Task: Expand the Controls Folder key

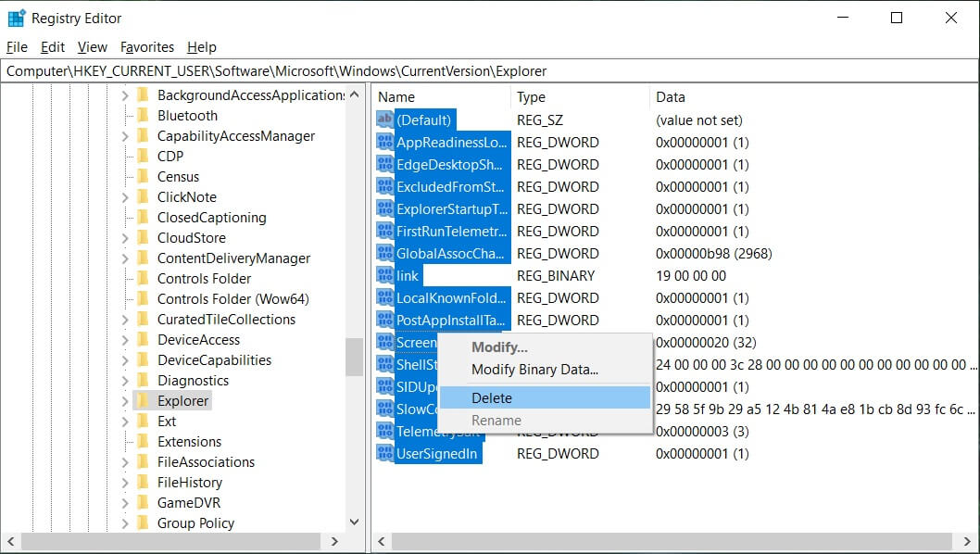Action: [127, 278]
